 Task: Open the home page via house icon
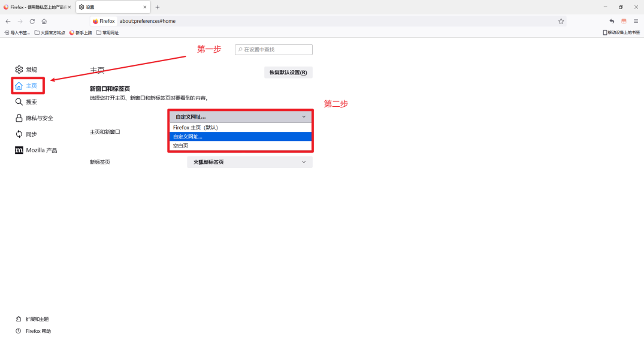pos(44,22)
